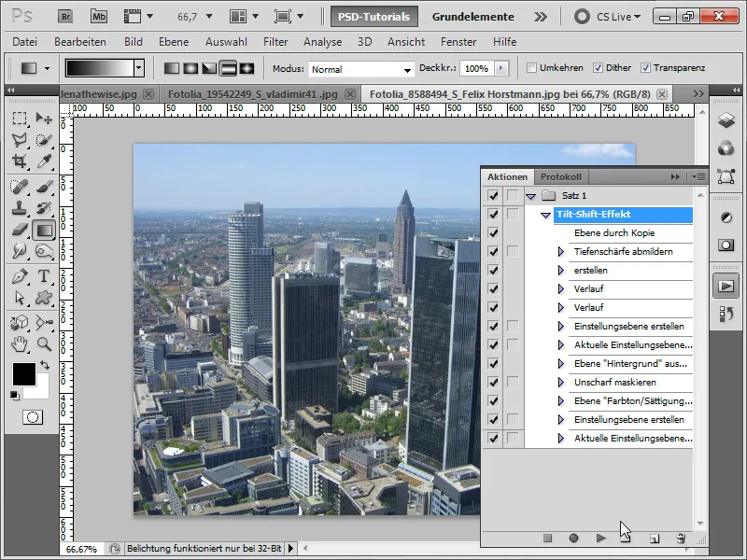Choose diamond gradient style

coord(247,68)
